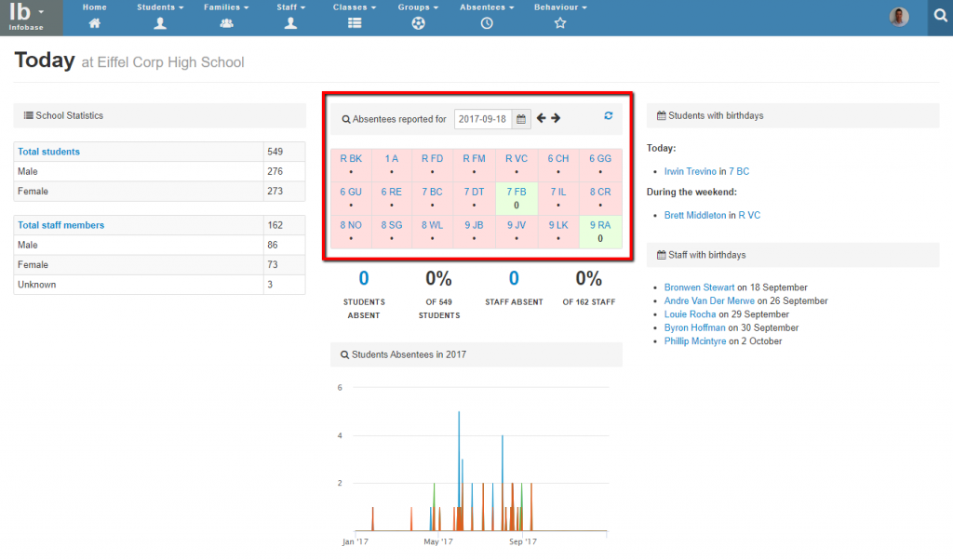Select class 6 CH in absentees grid
The image size is (953, 560).
[558, 158]
